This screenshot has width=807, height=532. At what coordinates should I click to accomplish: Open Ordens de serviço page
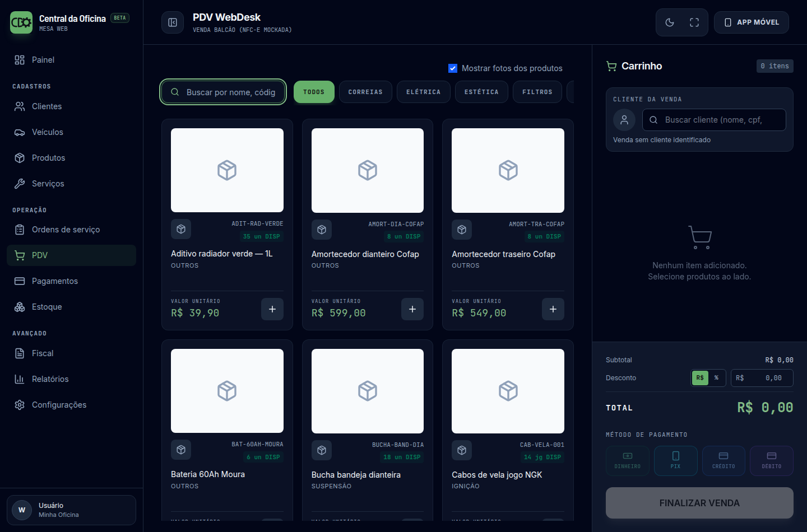[x=71, y=230]
